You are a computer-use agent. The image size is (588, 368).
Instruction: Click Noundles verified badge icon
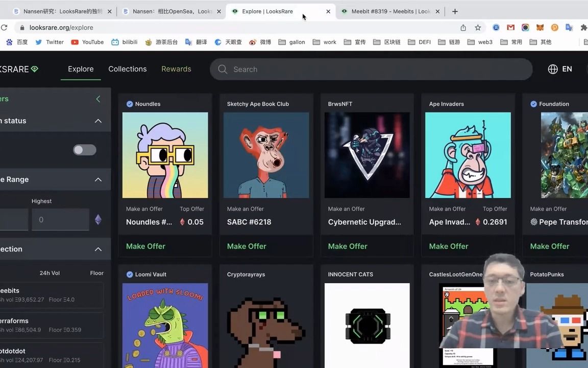click(129, 104)
